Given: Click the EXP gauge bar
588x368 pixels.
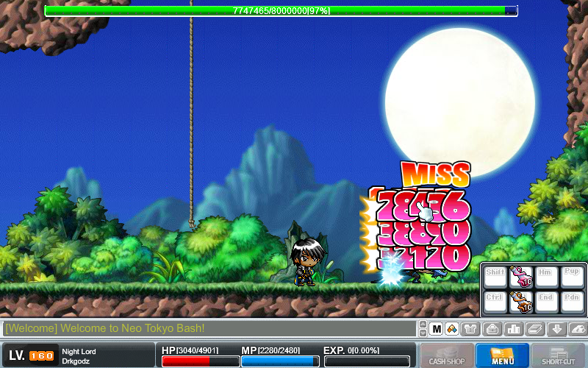Looking at the screenshot, I should click(367, 361).
